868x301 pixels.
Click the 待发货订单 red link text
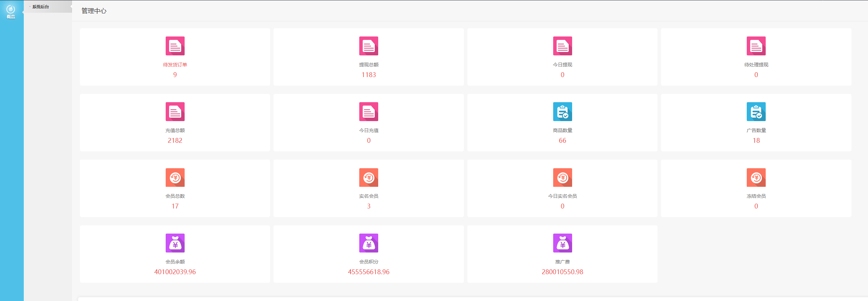(x=175, y=65)
